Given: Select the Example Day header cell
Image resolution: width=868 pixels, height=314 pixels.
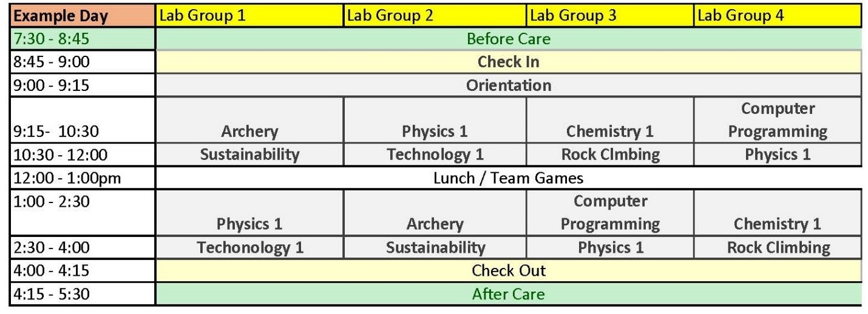Looking at the screenshot, I should 82,16.
